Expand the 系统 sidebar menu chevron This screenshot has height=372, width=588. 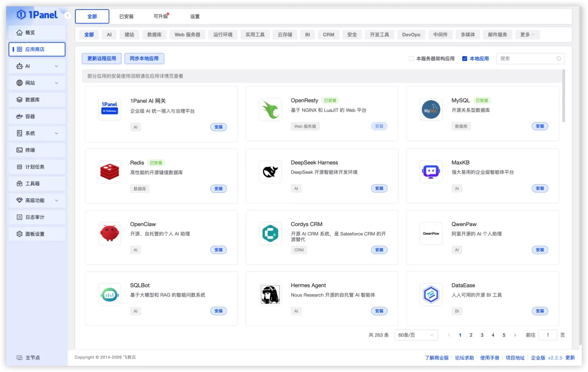click(x=57, y=133)
